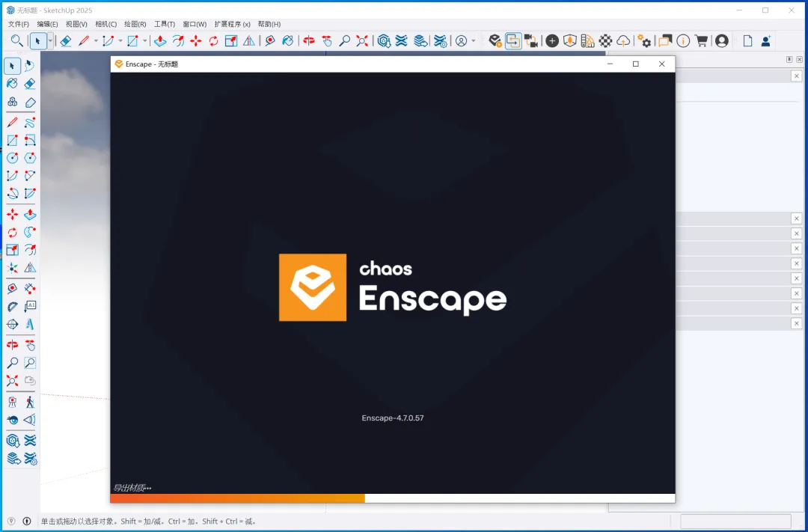This screenshot has height=532, width=808.
Task: Select the Polygon tool
Action: click(30, 158)
